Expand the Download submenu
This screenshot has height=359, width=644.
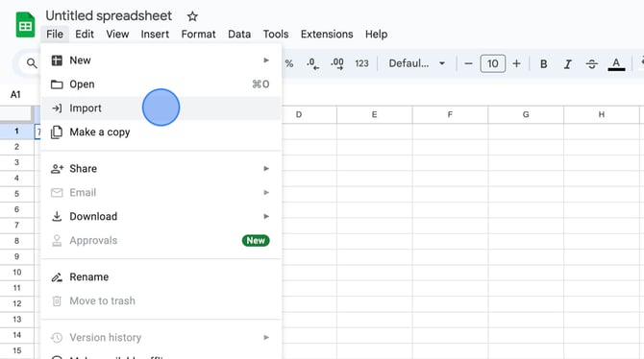pyautogui.click(x=161, y=216)
